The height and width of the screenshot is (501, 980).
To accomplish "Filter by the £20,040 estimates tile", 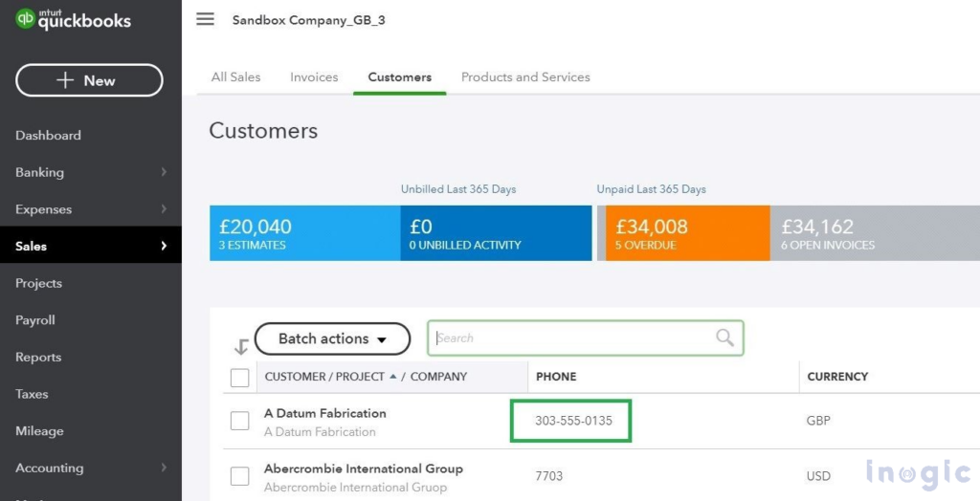I will click(305, 233).
